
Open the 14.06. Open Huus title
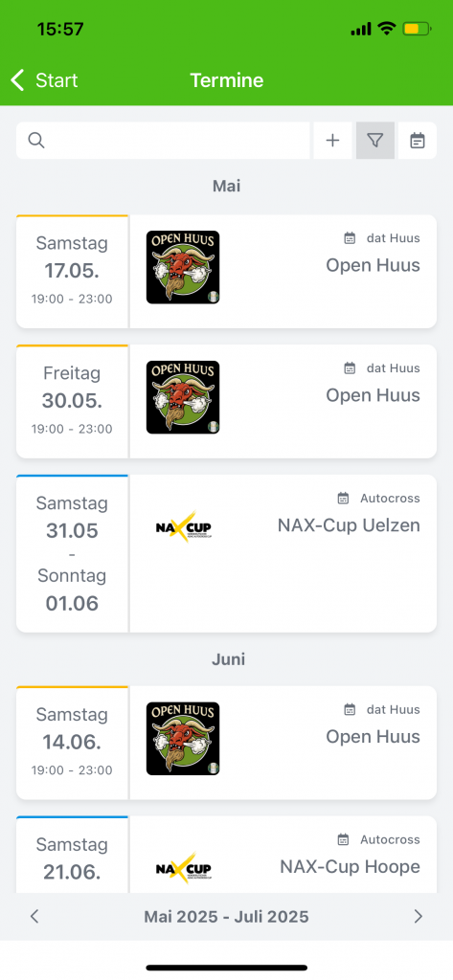click(x=373, y=736)
